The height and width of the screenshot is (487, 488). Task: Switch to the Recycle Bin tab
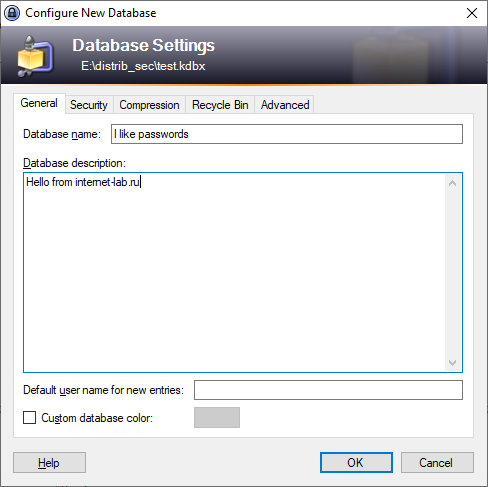(x=220, y=105)
